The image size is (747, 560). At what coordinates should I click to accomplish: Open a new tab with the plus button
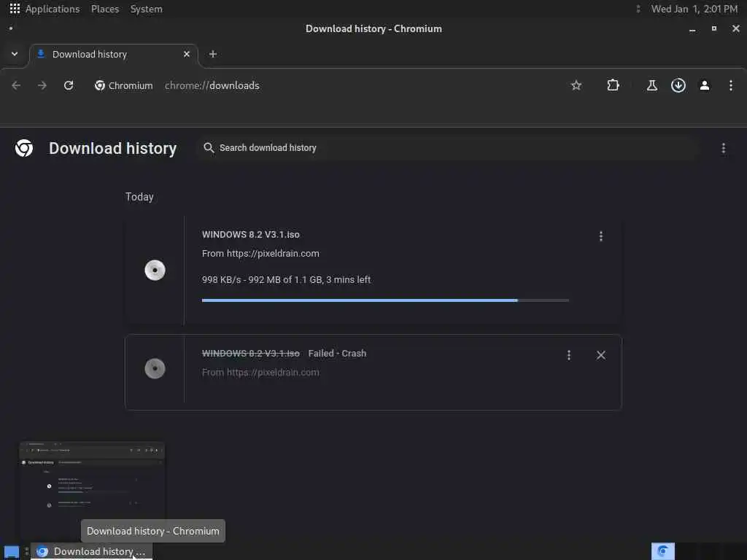(x=213, y=54)
